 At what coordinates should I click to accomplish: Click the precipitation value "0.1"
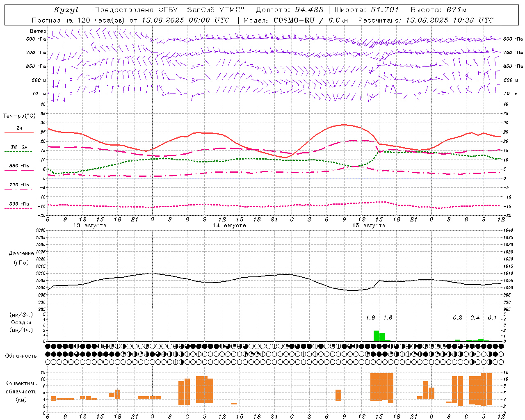pos(492,317)
